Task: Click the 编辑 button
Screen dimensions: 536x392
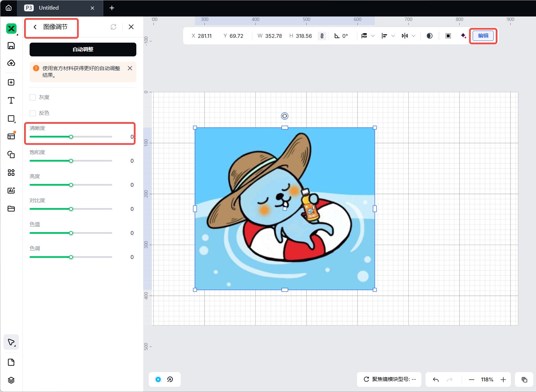Action: point(483,36)
